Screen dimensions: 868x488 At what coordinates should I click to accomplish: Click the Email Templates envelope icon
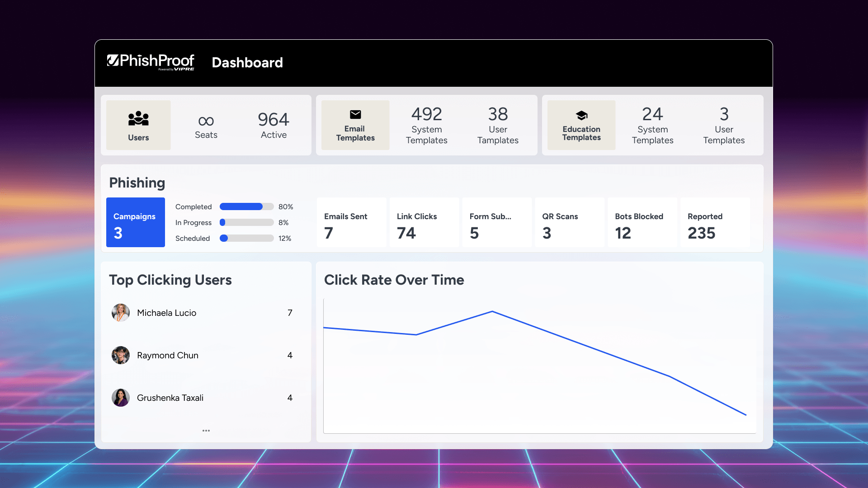(355, 115)
